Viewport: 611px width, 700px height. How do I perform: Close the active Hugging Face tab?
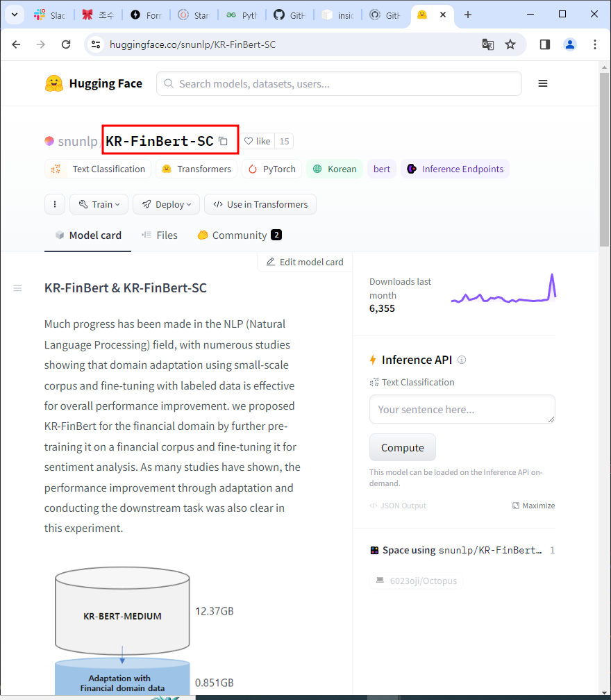[443, 15]
